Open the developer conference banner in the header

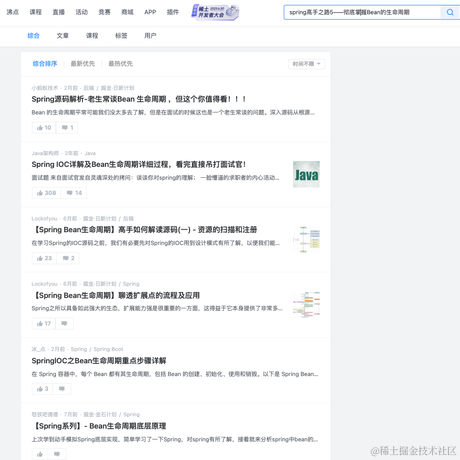coord(215,12)
